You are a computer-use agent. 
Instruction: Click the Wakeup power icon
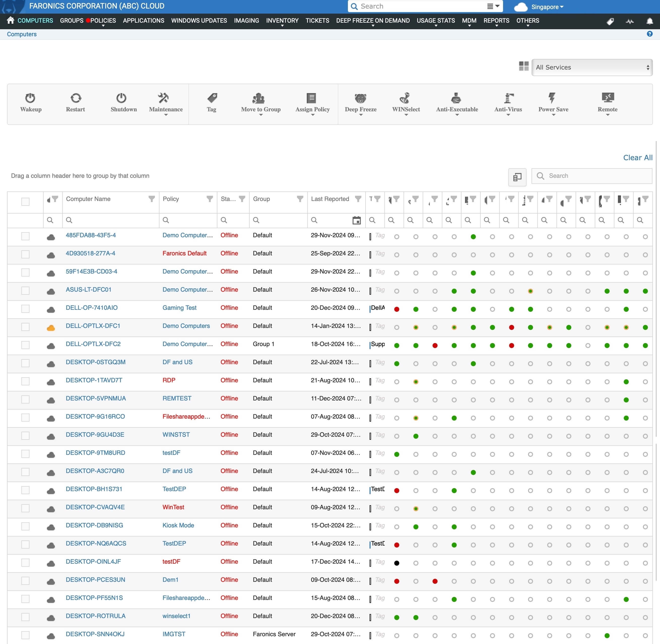coord(30,98)
